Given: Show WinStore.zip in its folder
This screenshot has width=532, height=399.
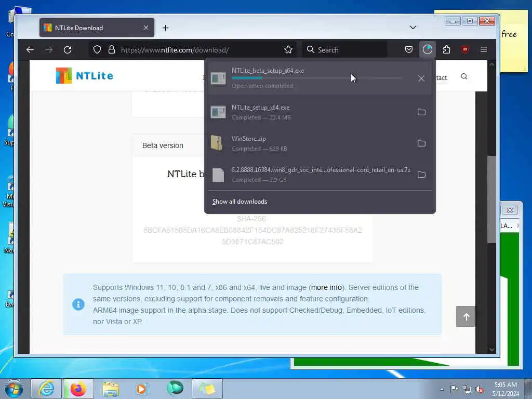Looking at the screenshot, I should click(x=421, y=143).
